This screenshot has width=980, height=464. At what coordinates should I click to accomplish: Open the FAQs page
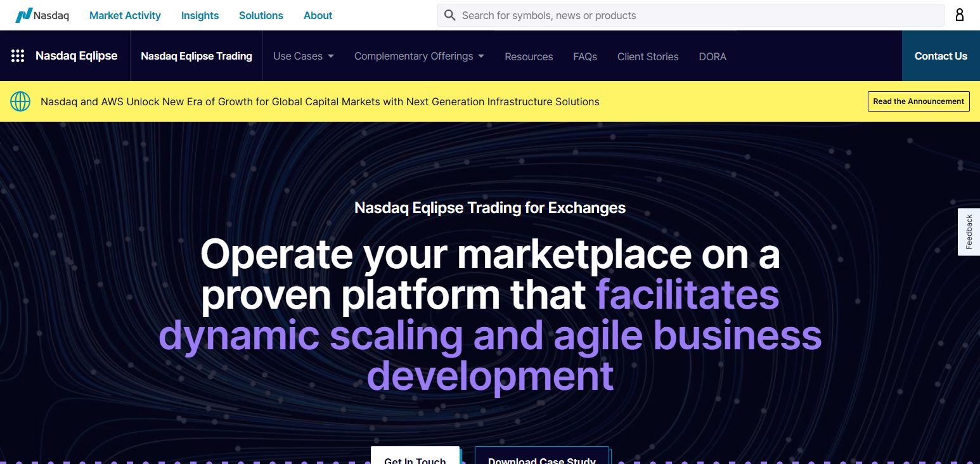click(585, 56)
